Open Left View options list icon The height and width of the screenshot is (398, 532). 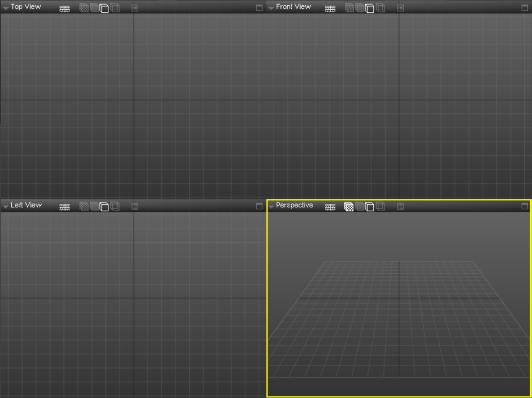pyautogui.click(x=135, y=206)
